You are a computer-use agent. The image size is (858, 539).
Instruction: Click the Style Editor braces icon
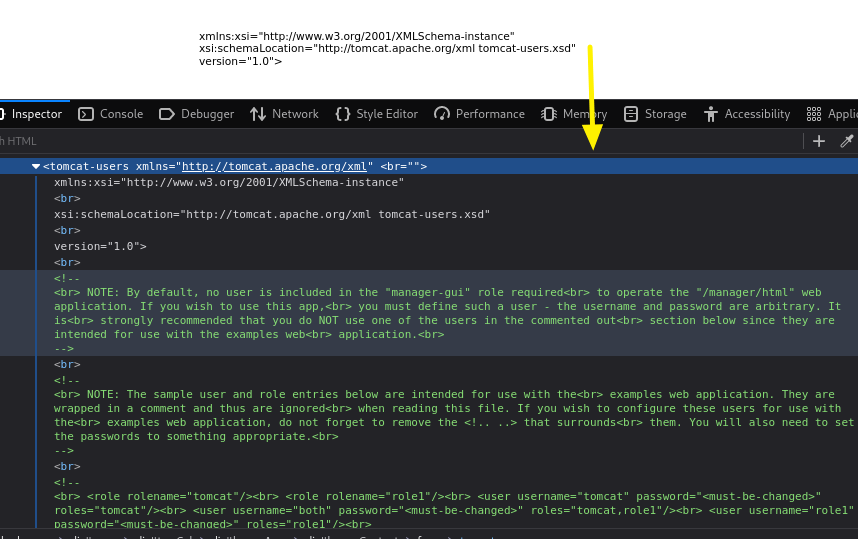coord(343,114)
